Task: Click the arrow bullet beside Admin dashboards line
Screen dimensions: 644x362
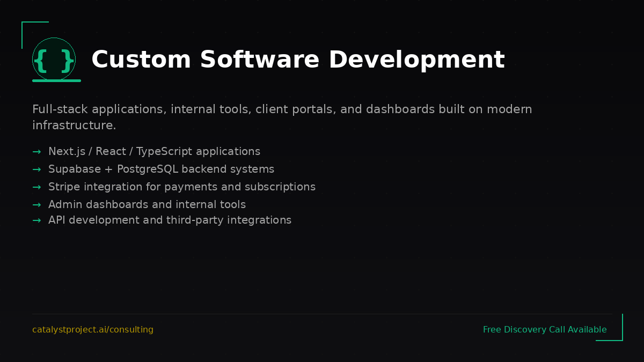Action: tap(36, 205)
